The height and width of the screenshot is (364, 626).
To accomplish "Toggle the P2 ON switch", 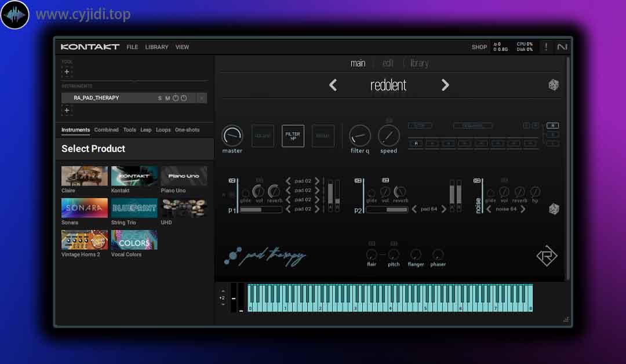I will [x=358, y=181].
